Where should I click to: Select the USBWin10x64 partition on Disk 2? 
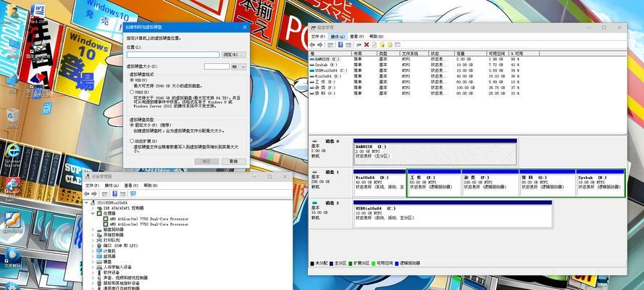point(453,214)
